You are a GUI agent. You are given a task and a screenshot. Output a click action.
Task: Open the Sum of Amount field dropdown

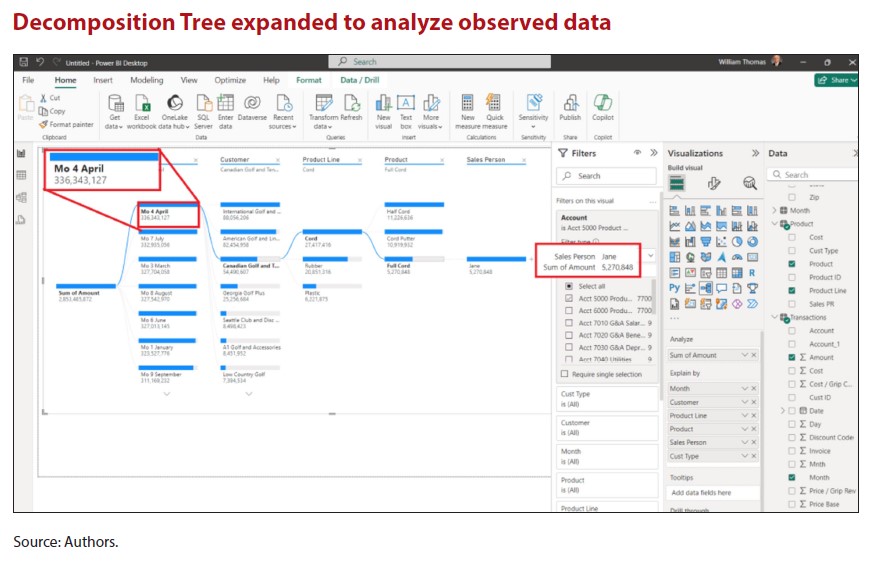click(x=744, y=355)
